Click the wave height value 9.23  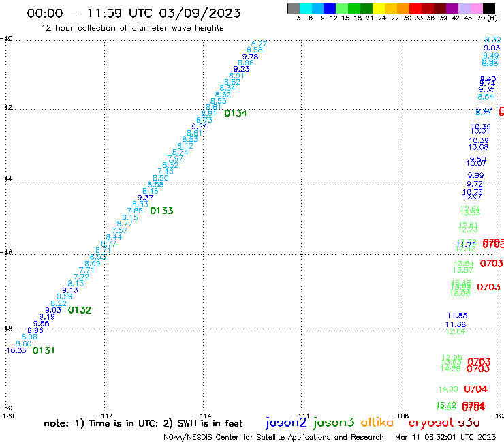(241, 69)
